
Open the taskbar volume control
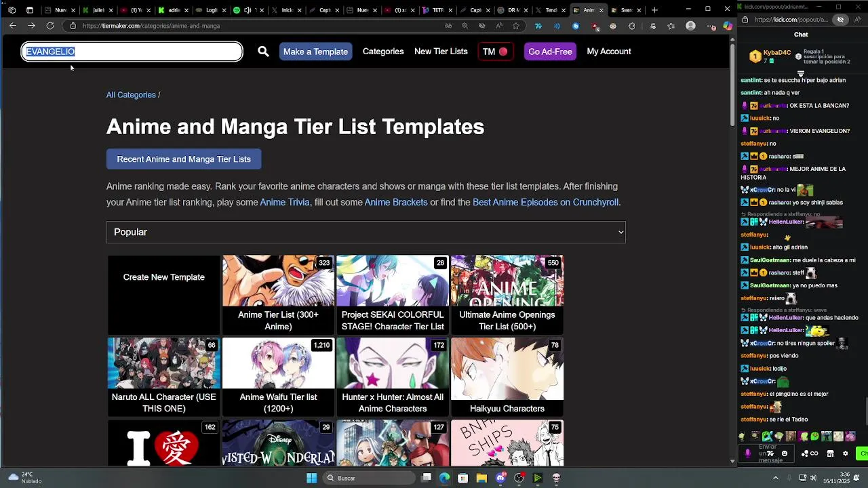(x=814, y=478)
